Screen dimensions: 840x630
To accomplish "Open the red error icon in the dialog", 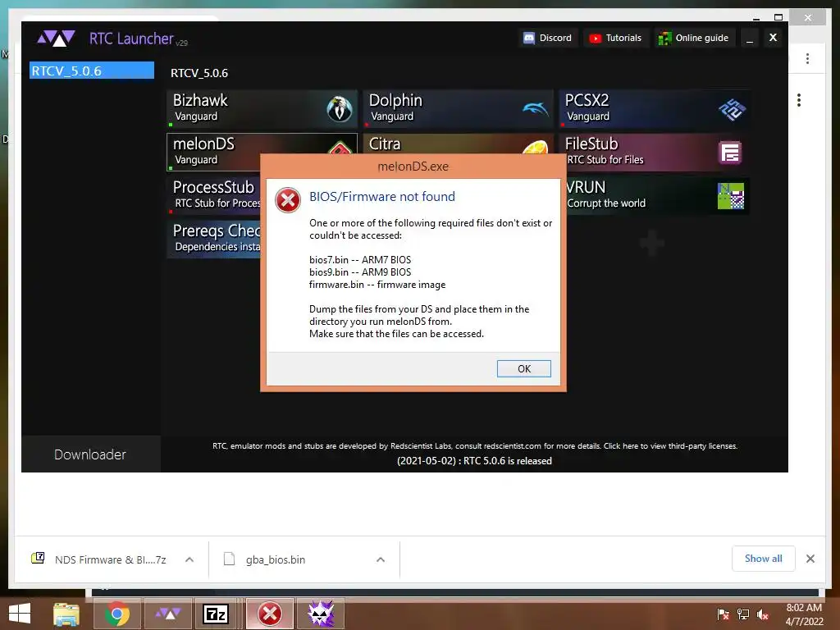I will click(x=288, y=200).
